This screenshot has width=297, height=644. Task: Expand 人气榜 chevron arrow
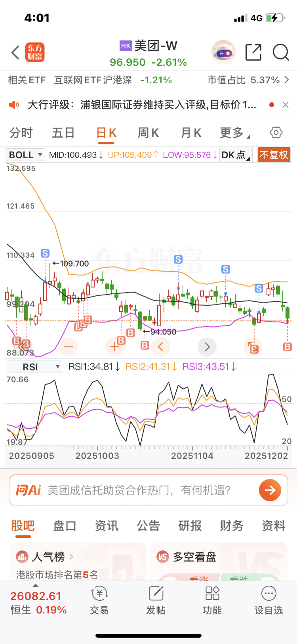71,557
